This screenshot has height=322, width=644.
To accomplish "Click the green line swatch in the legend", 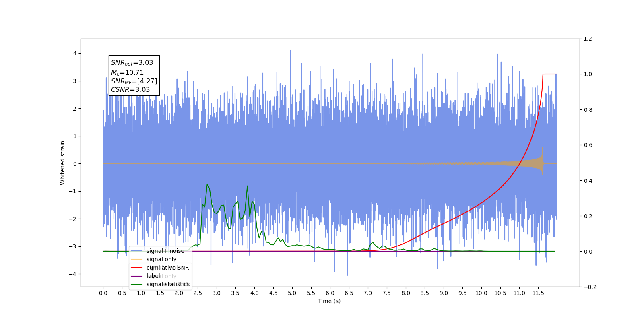I will pos(137,284).
